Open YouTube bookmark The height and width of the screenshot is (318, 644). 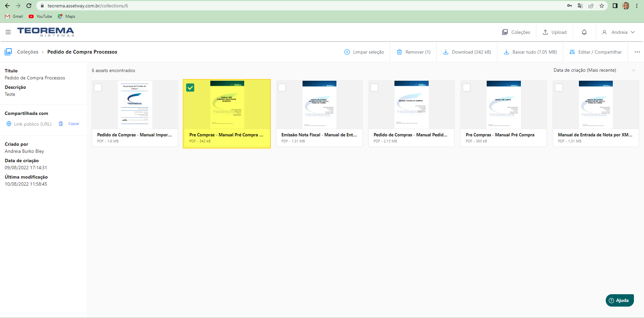[x=40, y=16]
